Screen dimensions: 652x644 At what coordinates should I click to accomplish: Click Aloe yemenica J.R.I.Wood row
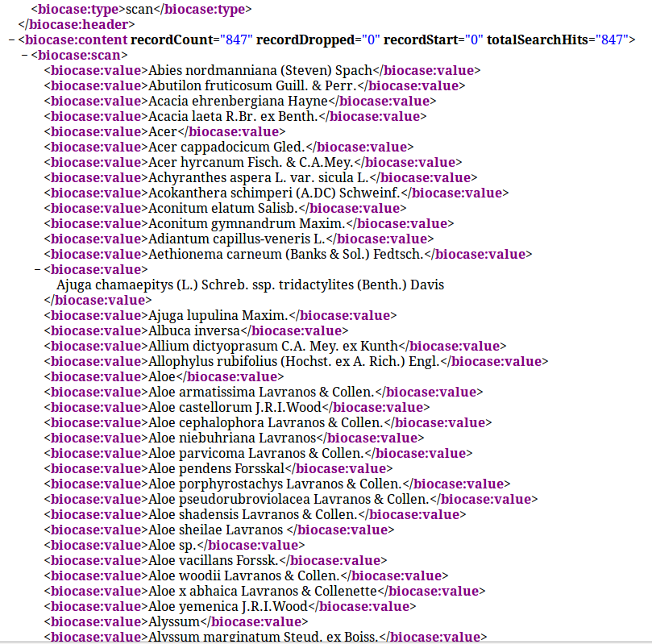(230, 607)
